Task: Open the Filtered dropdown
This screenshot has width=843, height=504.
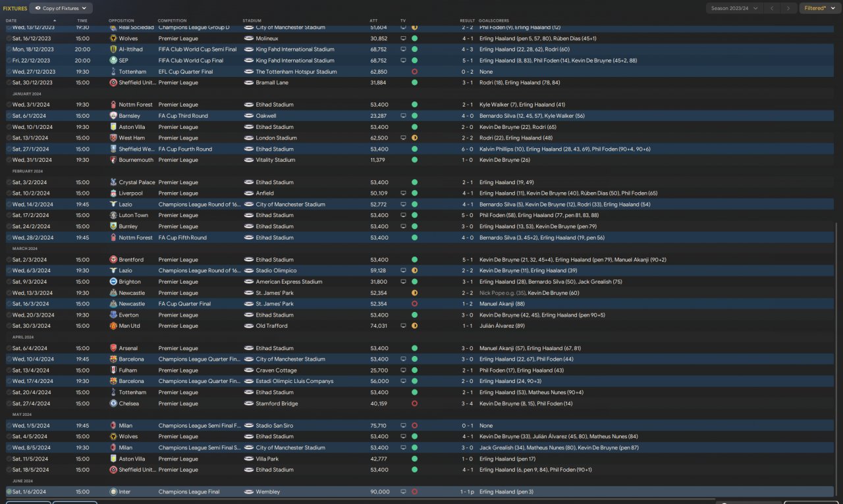Action: click(x=820, y=9)
